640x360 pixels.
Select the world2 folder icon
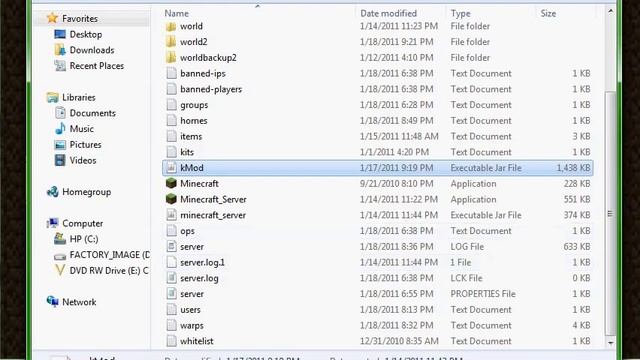[x=171, y=42]
